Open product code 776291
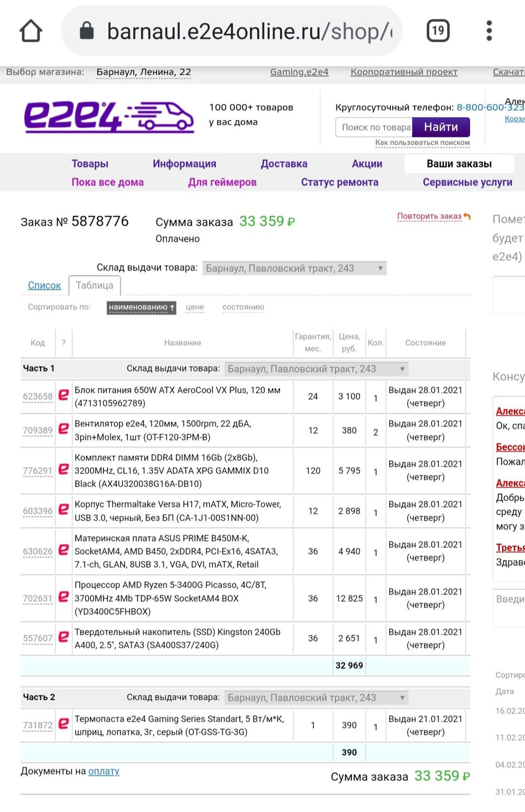The image size is (525, 812). tap(37, 471)
